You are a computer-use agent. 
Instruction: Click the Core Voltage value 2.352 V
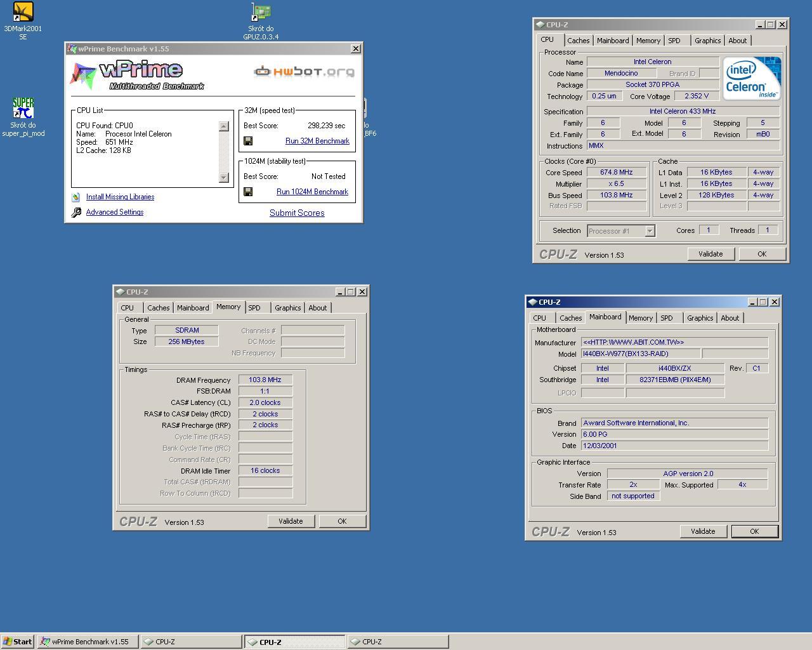point(697,96)
